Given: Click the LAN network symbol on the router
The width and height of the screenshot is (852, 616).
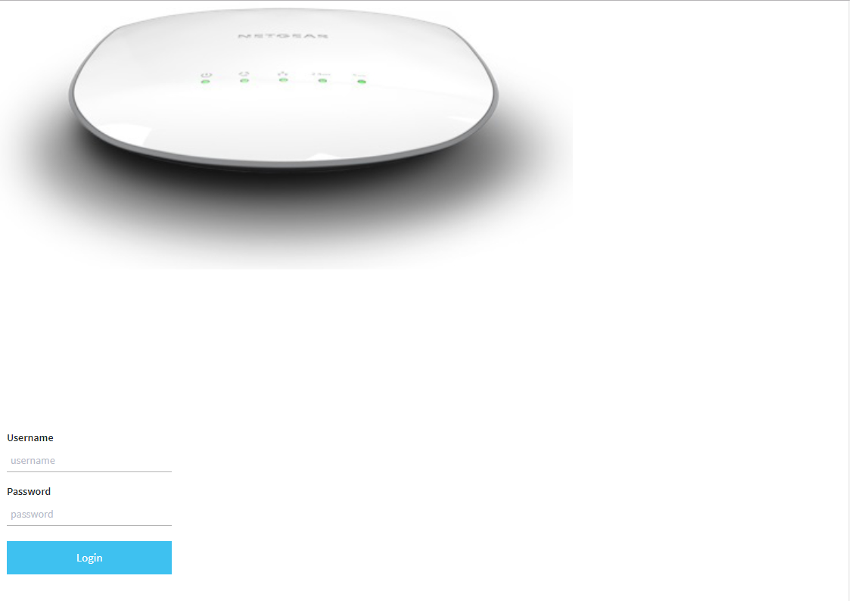Looking at the screenshot, I should (x=283, y=73).
